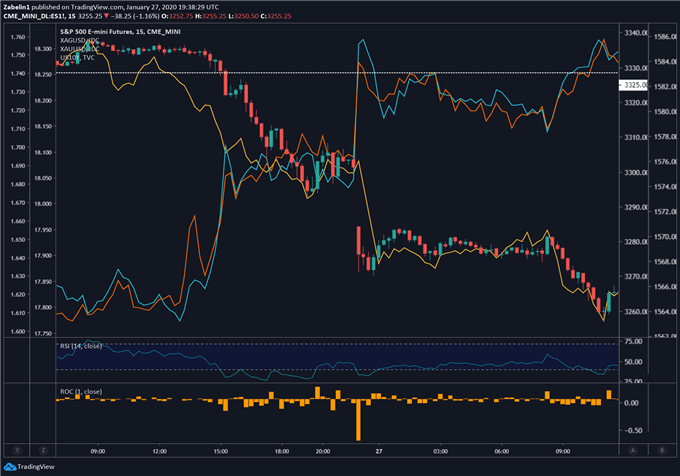Click the 3300.0 price axis label
Viewport: 680px width, 476px height.
(x=636, y=173)
